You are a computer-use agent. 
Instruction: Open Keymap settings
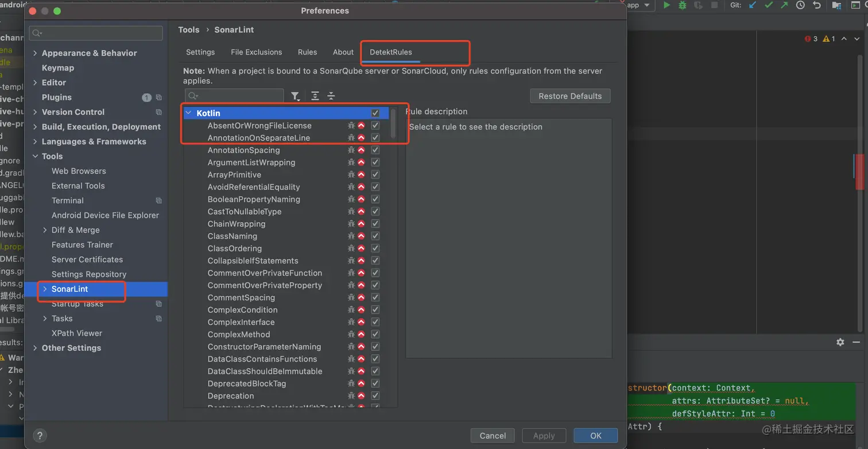[x=58, y=68]
